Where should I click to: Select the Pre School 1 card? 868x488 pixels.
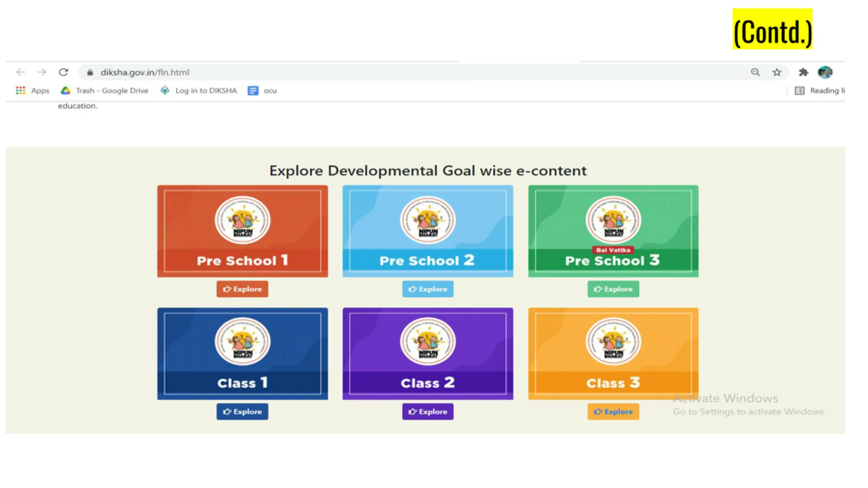242,231
